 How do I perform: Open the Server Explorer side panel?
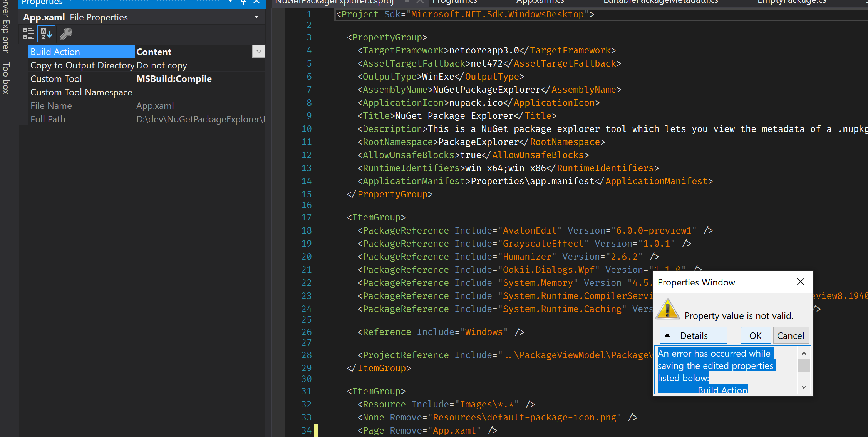[5, 31]
